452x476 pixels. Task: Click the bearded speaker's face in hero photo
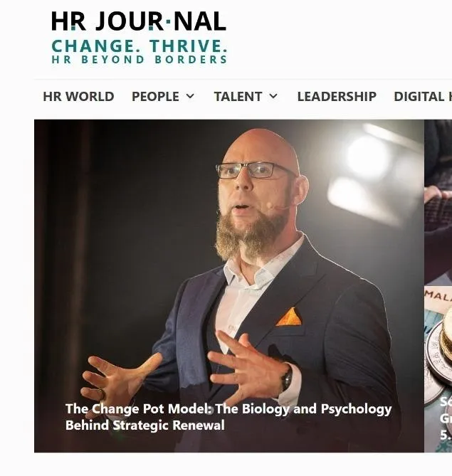[255, 189]
